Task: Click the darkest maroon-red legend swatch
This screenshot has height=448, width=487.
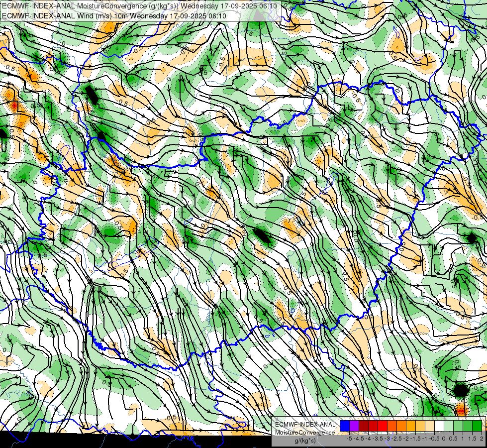Action: (x=364, y=426)
